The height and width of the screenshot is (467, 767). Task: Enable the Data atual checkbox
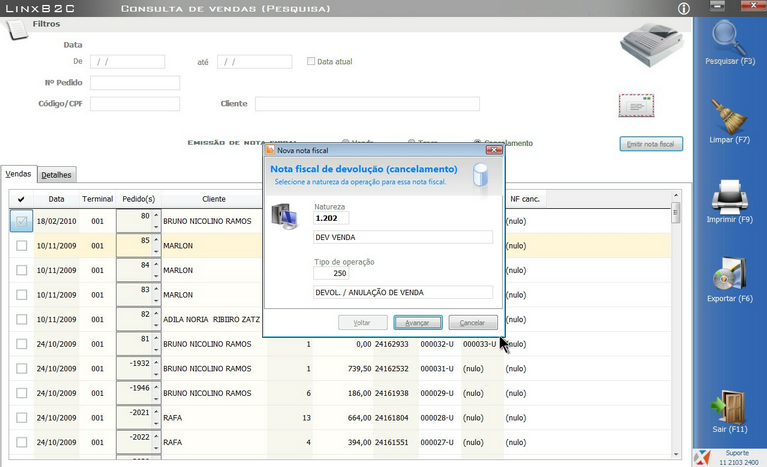pos(311,61)
